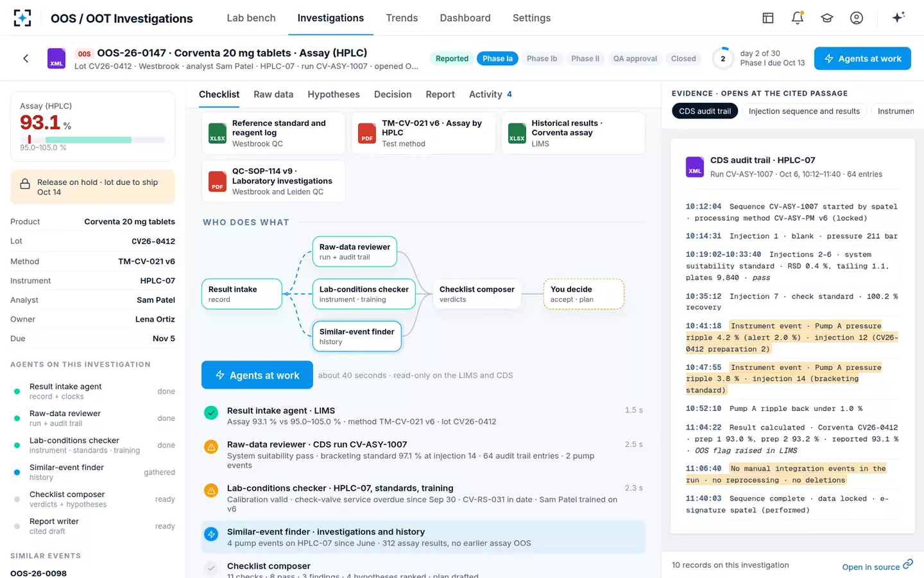Open the user profile icon
The image size is (924, 578).
tap(857, 18)
